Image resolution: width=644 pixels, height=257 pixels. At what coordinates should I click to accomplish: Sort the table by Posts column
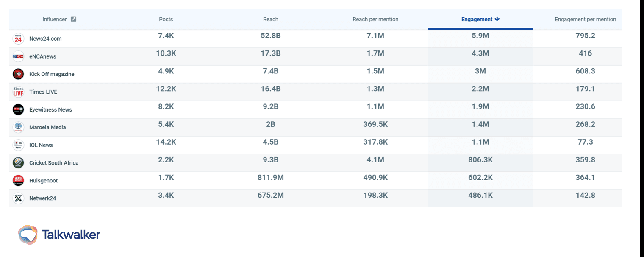click(x=166, y=19)
